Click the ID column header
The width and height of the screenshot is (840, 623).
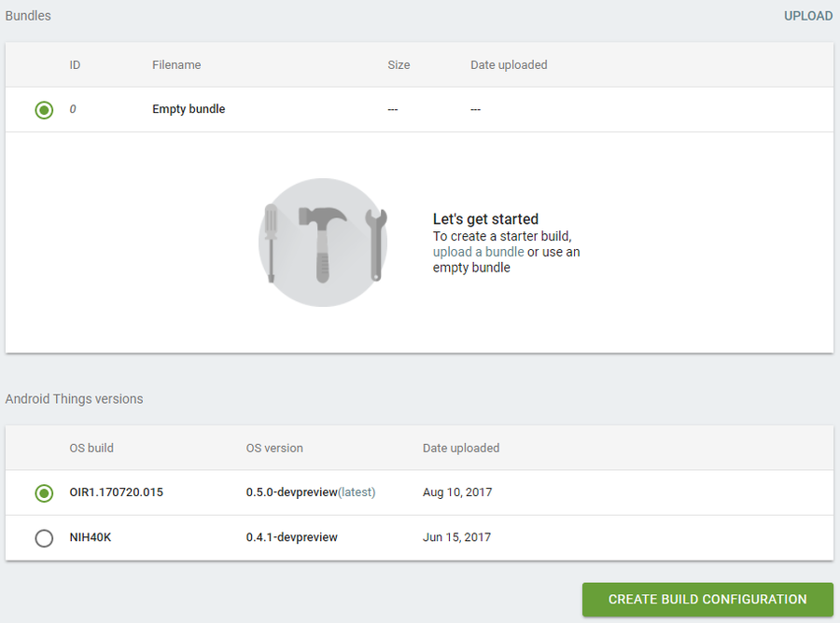click(x=75, y=64)
